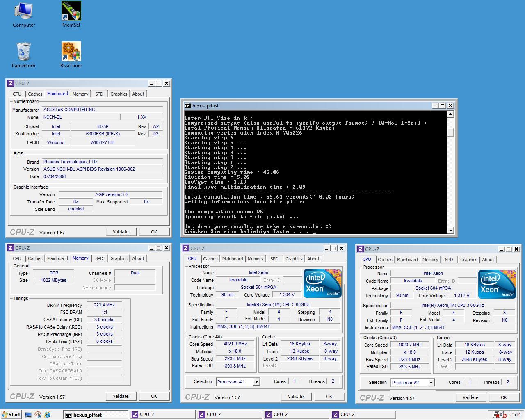Click the first CPU-Z taskbar button
The height and width of the screenshot is (420, 525).
(162, 415)
